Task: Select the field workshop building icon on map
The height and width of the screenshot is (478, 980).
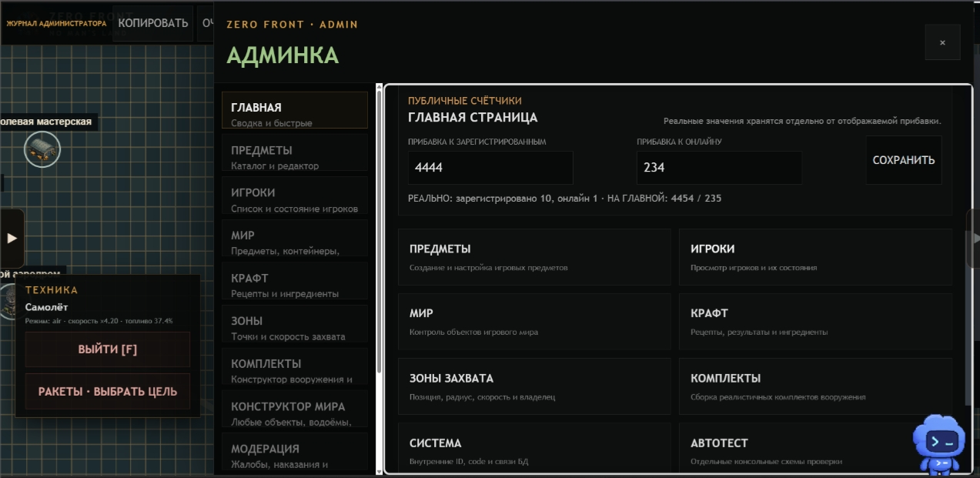Action: tap(42, 149)
